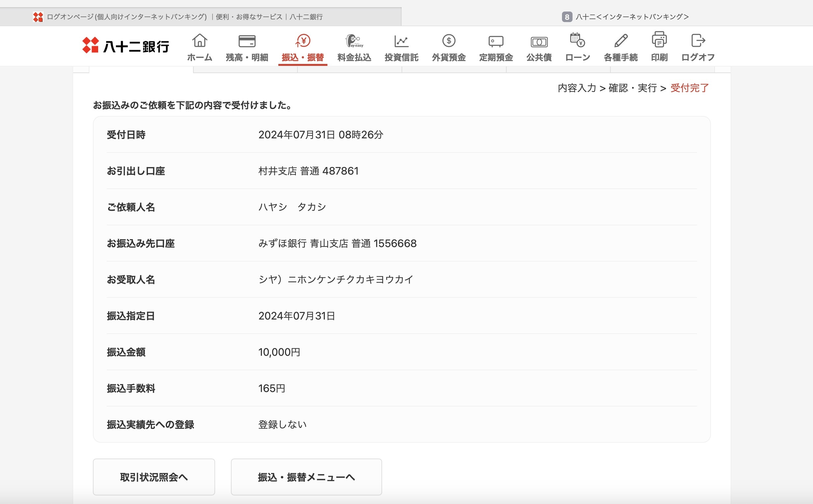The image size is (813, 504).
Task: Switch to the ログオンページ browser tab
Action: 201,17
